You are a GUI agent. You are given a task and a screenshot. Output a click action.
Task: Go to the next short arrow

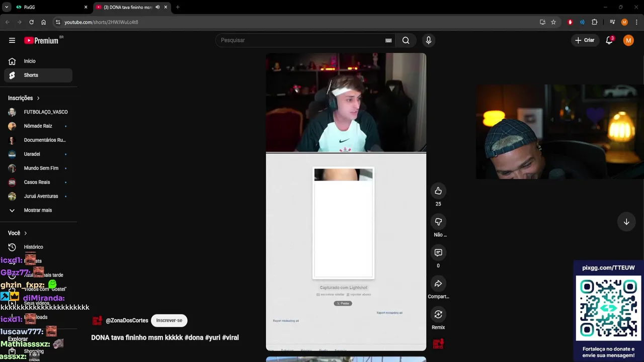626,222
